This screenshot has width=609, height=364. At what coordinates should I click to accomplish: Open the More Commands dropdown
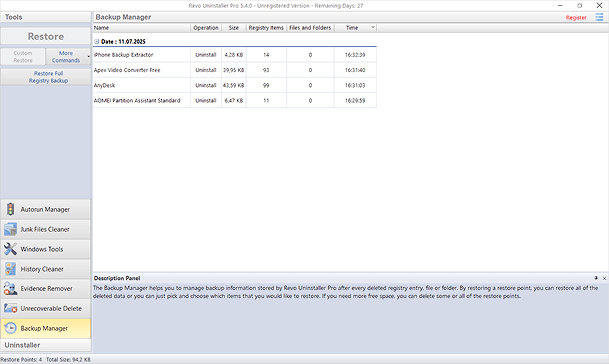(68, 56)
